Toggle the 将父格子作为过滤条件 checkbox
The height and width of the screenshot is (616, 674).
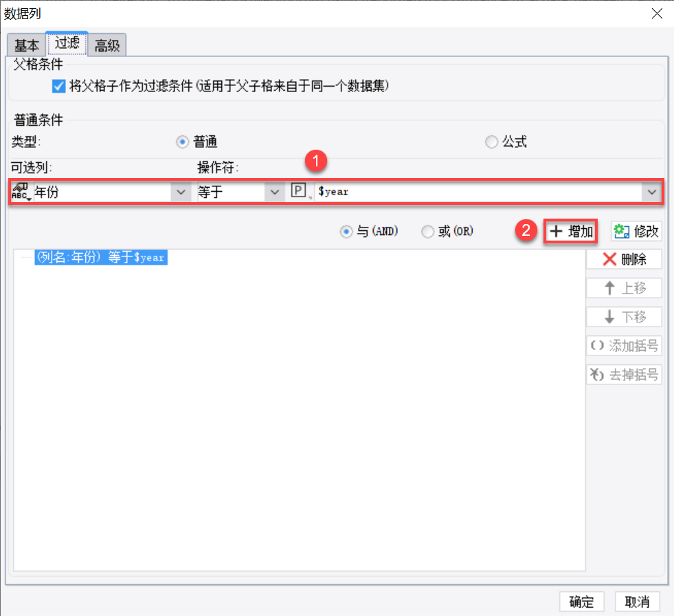(x=58, y=86)
